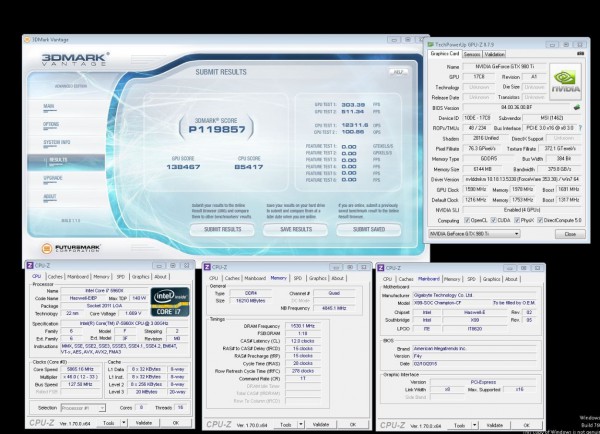Toggle the DirectCompute 5.0 checkbox
This screenshot has height=434, width=600.
(x=540, y=220)
